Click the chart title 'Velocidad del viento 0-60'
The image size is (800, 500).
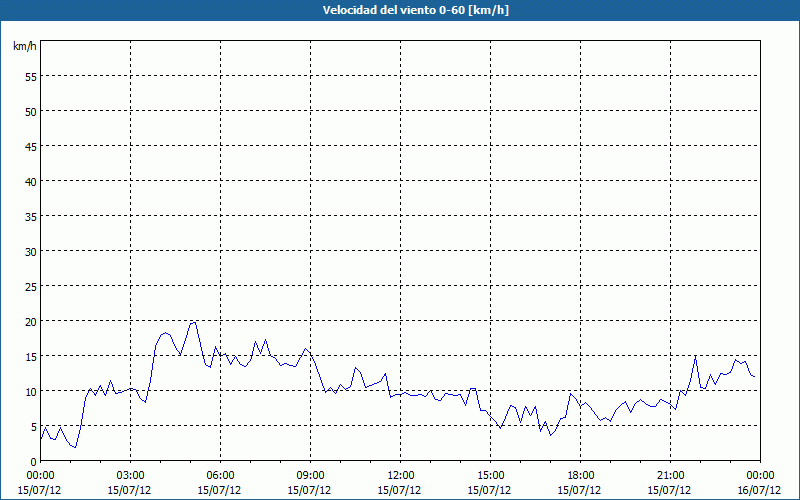pos(400,10)
